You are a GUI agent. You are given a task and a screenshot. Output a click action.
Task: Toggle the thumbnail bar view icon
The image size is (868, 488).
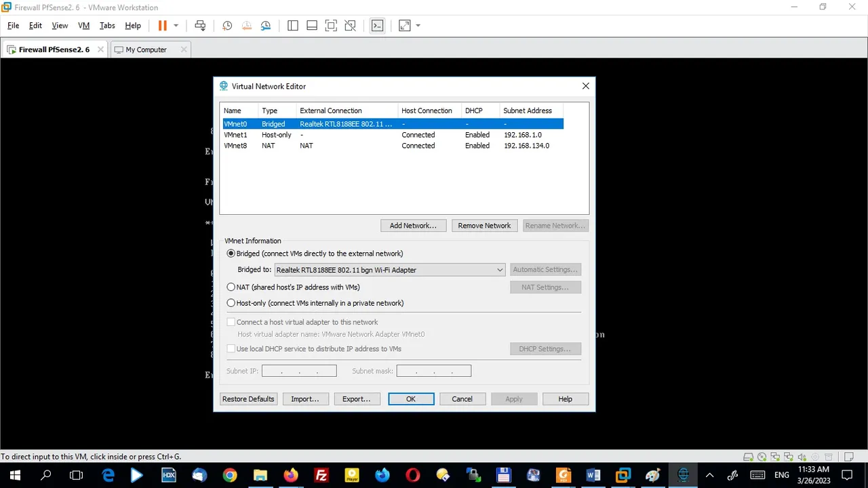(x=312, y=26)
